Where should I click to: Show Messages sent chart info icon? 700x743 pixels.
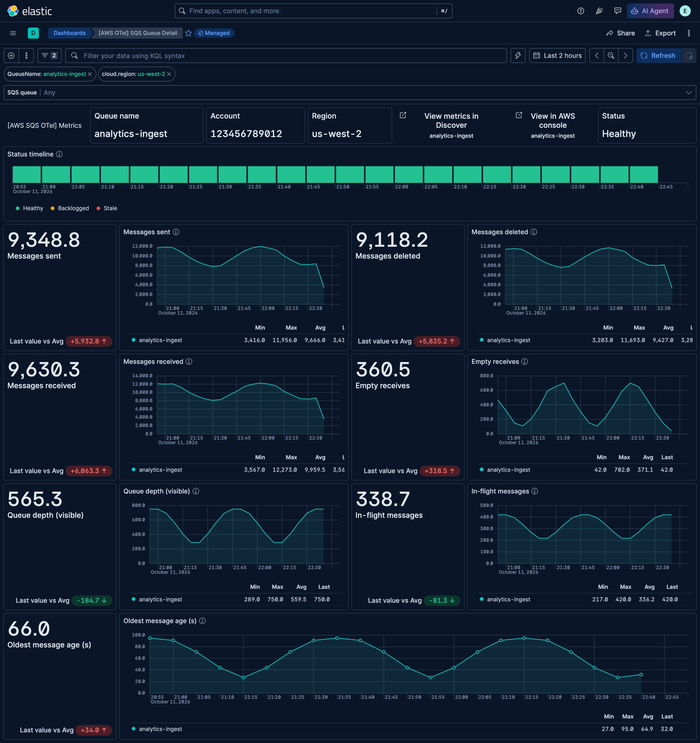[x=176, y=232]
